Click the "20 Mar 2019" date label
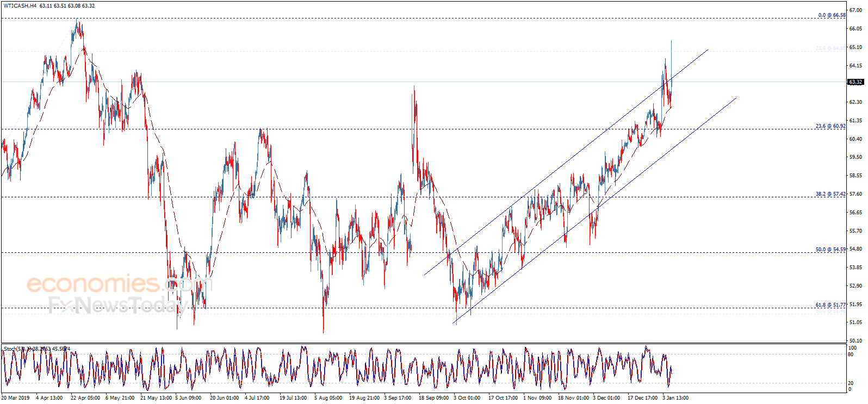868x404 pixels. pos(15,398)
